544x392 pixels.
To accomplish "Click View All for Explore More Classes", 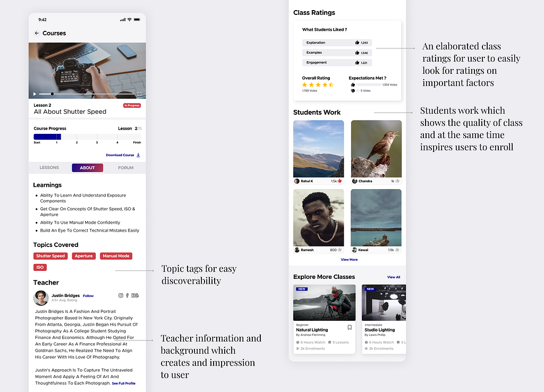I will (x=394, y=277).
